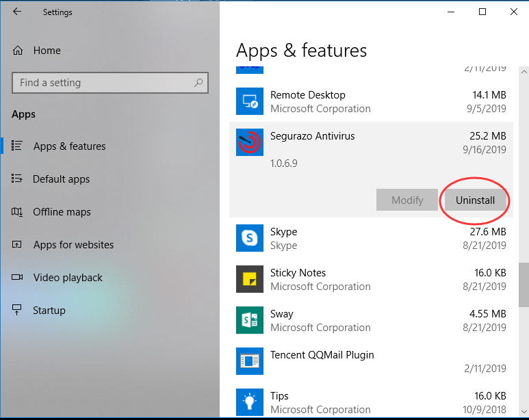Viewport: 529px width, 420px height.
Task: Click the Offline maps icon
Action: [x=17, y=212]
